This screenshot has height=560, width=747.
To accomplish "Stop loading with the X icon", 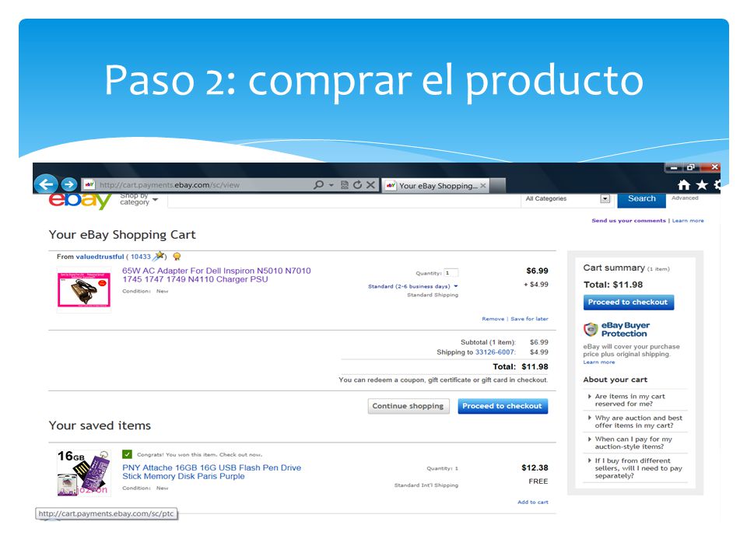I will [370, 185].
